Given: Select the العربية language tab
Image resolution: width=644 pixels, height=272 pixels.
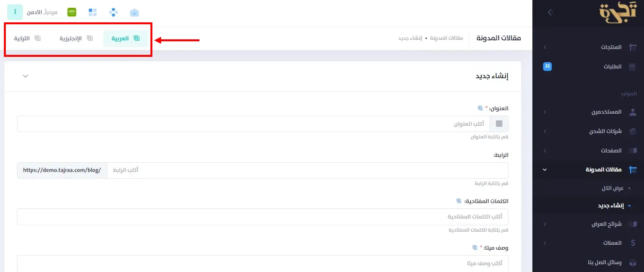Looking at the screenshot, I should click(x=126, y=38).
